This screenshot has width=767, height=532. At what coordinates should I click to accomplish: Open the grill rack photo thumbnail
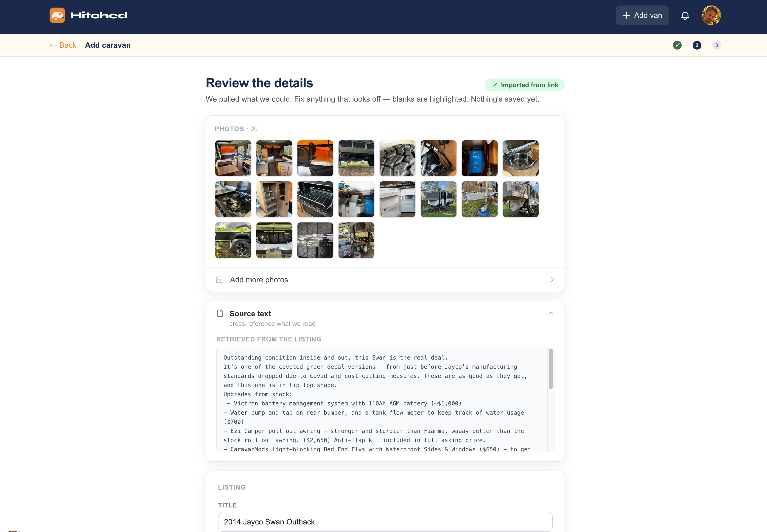315,199
